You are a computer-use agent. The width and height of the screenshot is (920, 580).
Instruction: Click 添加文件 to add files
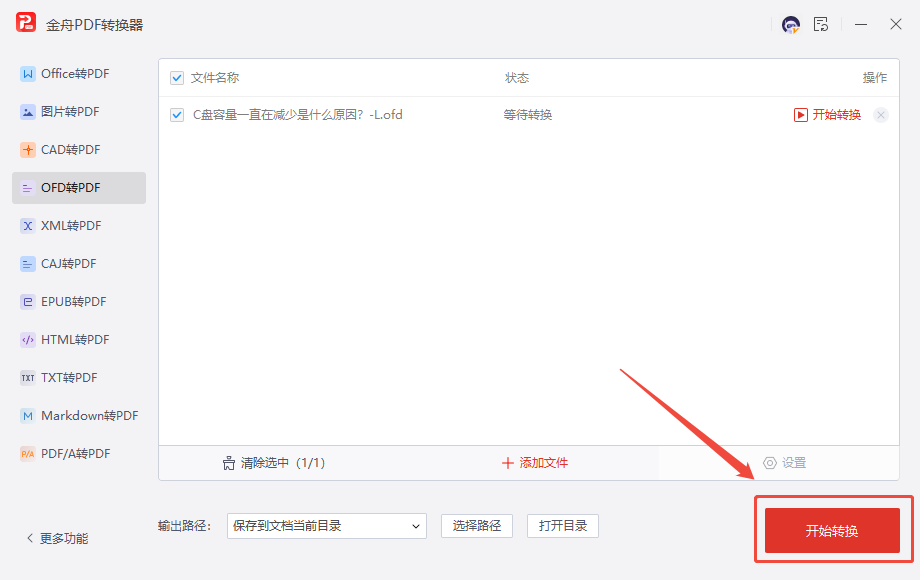[x=535, y=463]
